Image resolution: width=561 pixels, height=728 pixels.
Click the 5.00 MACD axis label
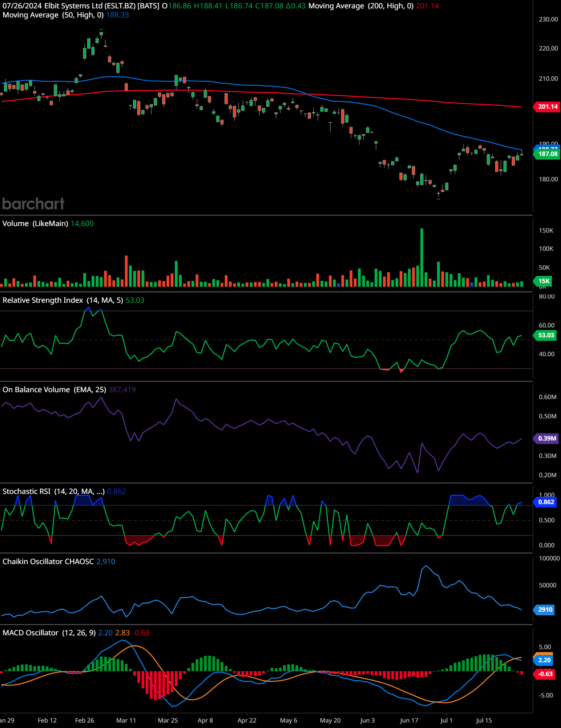(545, 647)
